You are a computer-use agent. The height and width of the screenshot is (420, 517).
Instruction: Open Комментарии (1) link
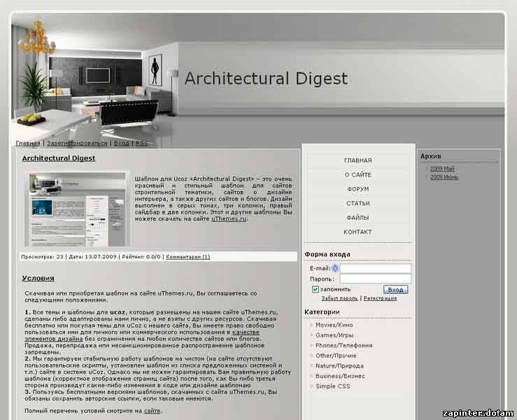point(188,257)
